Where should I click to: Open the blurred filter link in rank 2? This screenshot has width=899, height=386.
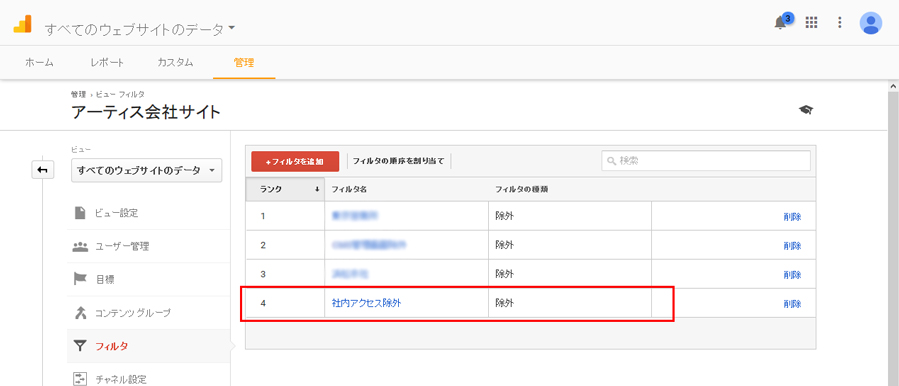368,245
